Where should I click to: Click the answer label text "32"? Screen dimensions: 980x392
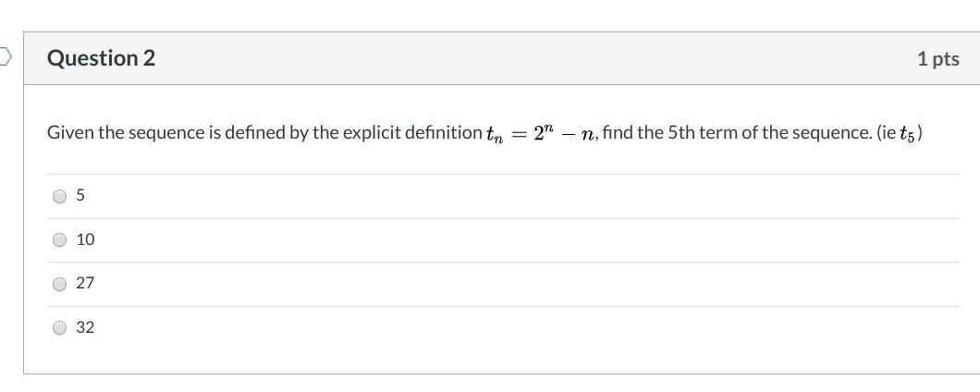[x=85, y=327]
